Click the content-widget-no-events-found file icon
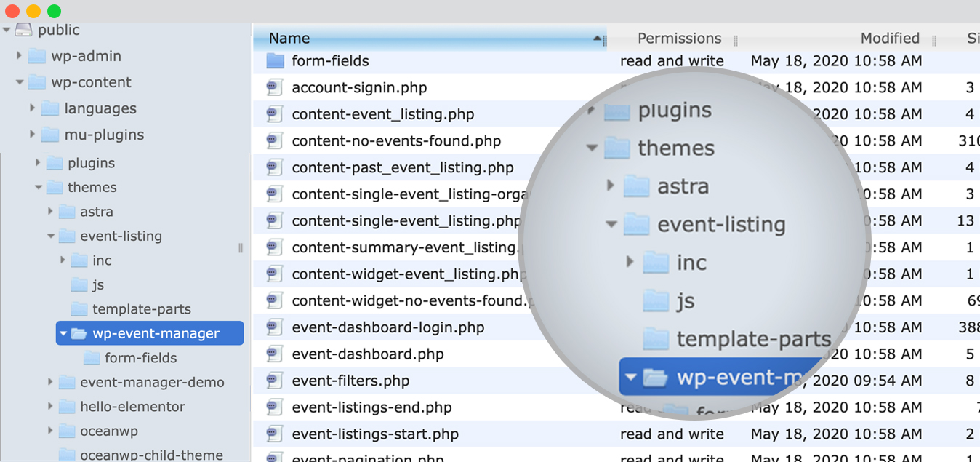Viewport: 980px width, 462px height. [x=274, y=301]
